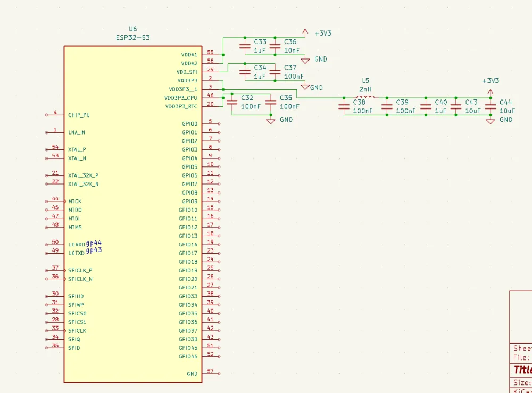Image resolution: width=532 pixels, height=393 pixels.
Task: Click capacitor C33 symbol
Action: pos(245,46)
